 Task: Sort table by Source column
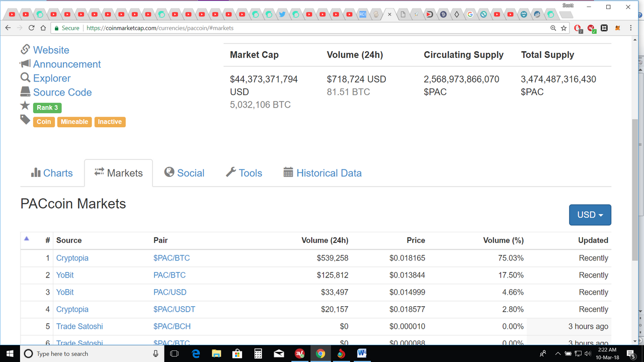point(69,240)
